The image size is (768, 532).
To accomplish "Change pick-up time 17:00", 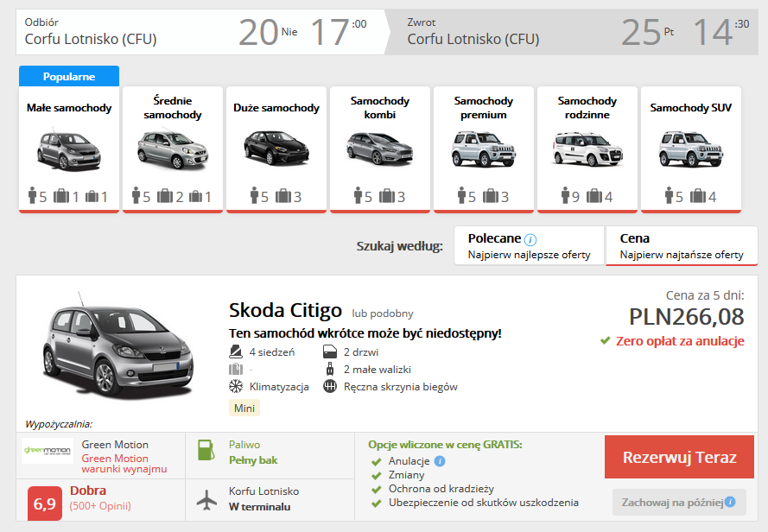I will tap(339, 32).
